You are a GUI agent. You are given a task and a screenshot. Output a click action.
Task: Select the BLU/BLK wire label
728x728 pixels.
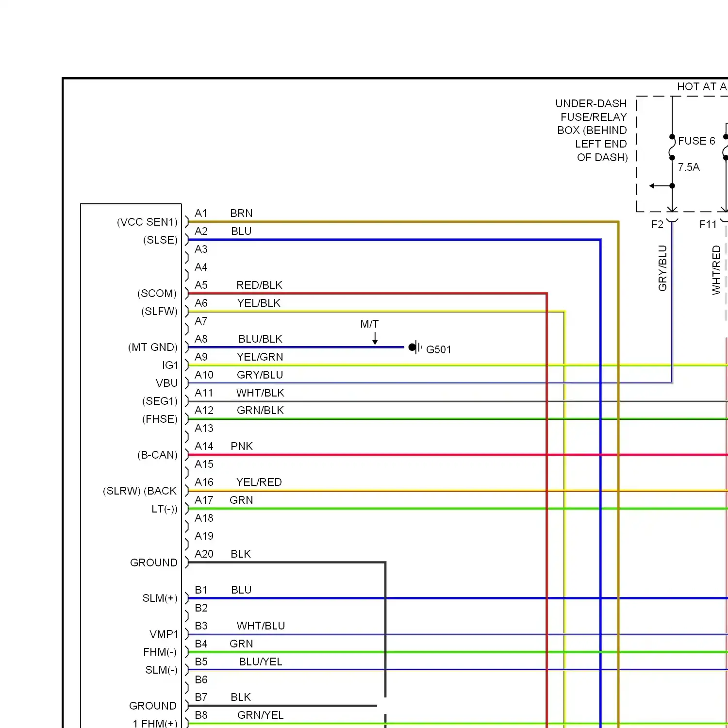point(260,339)
